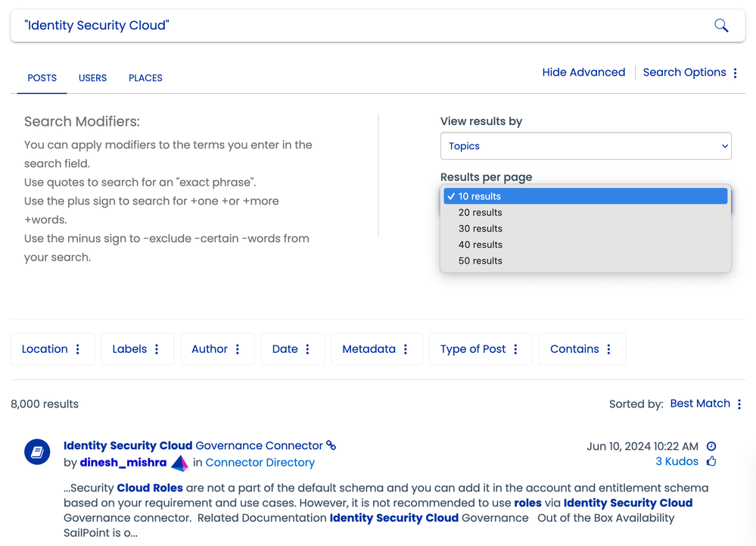Choose 50 results in the dropdown list
This screenshot has width=756, height=546.
[480, 261]
